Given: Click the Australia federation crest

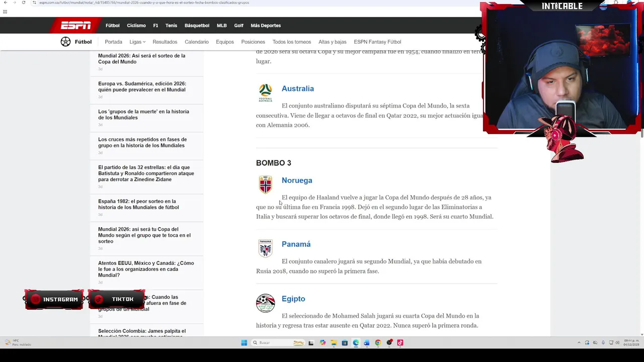Looking at the screenshot, I should click(x=265, y=93).
